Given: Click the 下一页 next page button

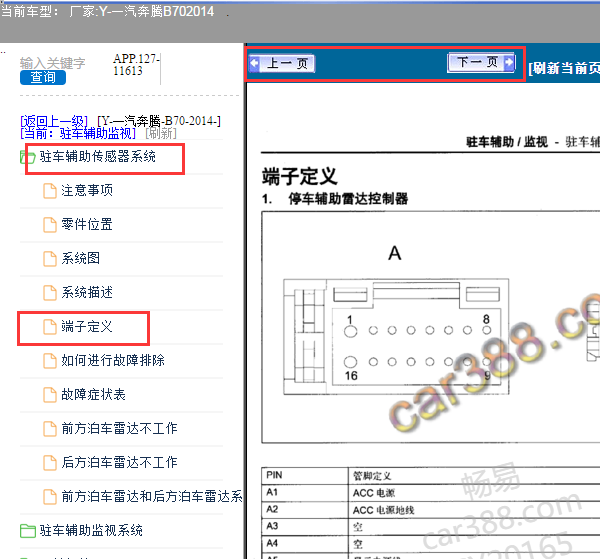Looking at the screenshot, I should click(x=481, y=62).
